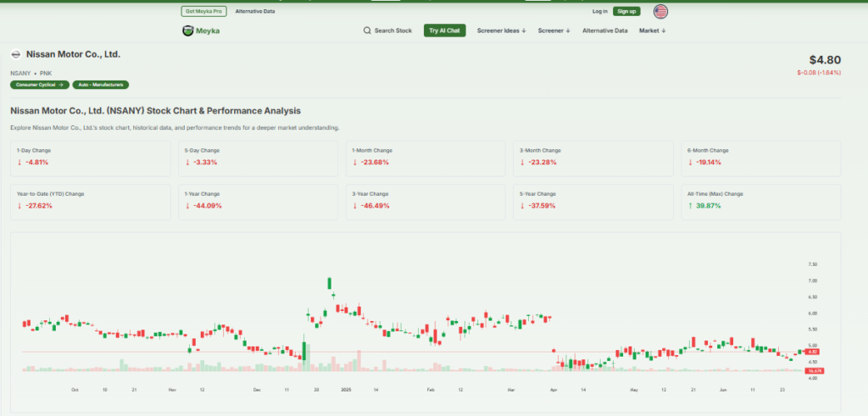Click the Try AI Chat button
Image resolution: width=868 pixels, height=416 pixels.
tap(444, 31)
